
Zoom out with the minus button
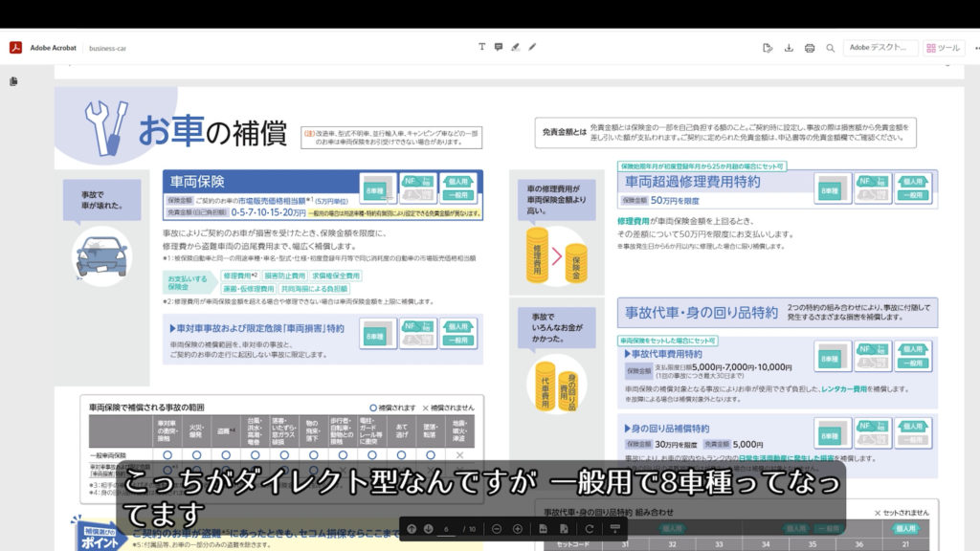[497, 529]
